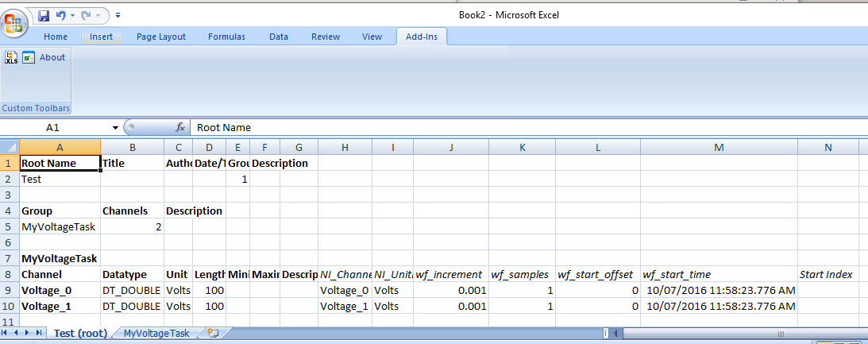Image resolution: width=868 pixels, height=344 pixels.
Task: Select the wf_samples header cell
Action: [522, 274]
